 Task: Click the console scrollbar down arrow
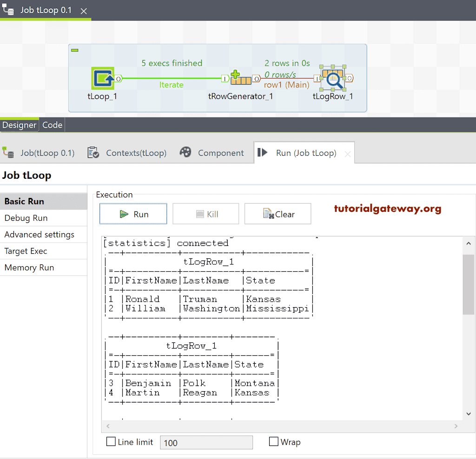coord(469,413)
